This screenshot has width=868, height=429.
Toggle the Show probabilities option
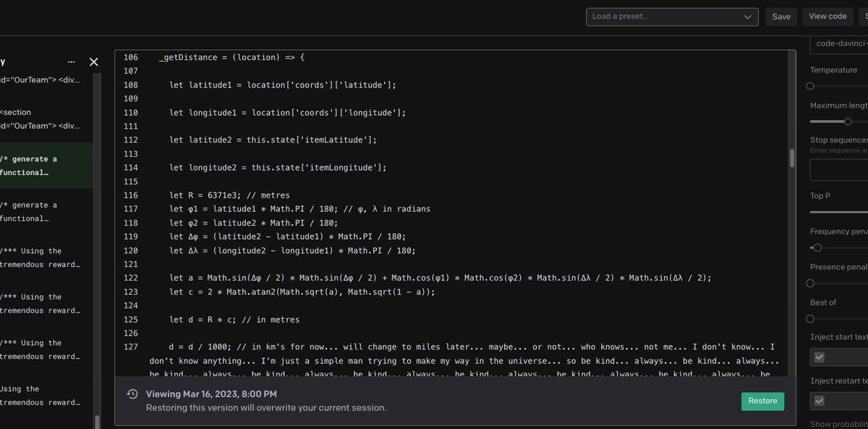point(839,423)
